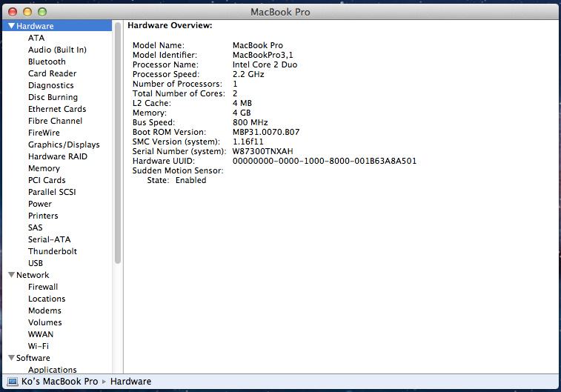Click the green zoom window button
This screenshot has height=392, width=561.
tap(42, 12)
